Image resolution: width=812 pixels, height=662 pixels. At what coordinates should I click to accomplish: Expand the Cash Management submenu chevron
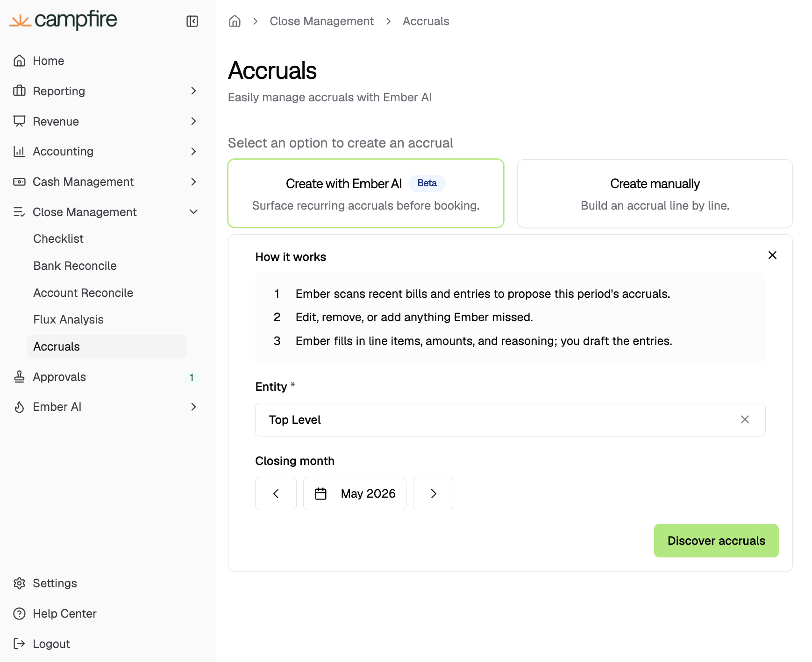pyautogui.click(x=193, y=182)
